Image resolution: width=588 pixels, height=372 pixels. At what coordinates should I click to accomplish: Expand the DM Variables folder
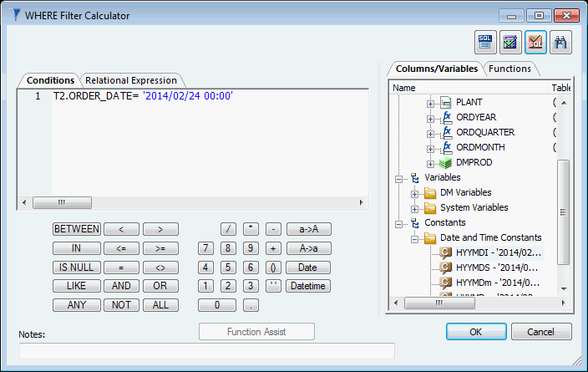(x=414, y=194)
